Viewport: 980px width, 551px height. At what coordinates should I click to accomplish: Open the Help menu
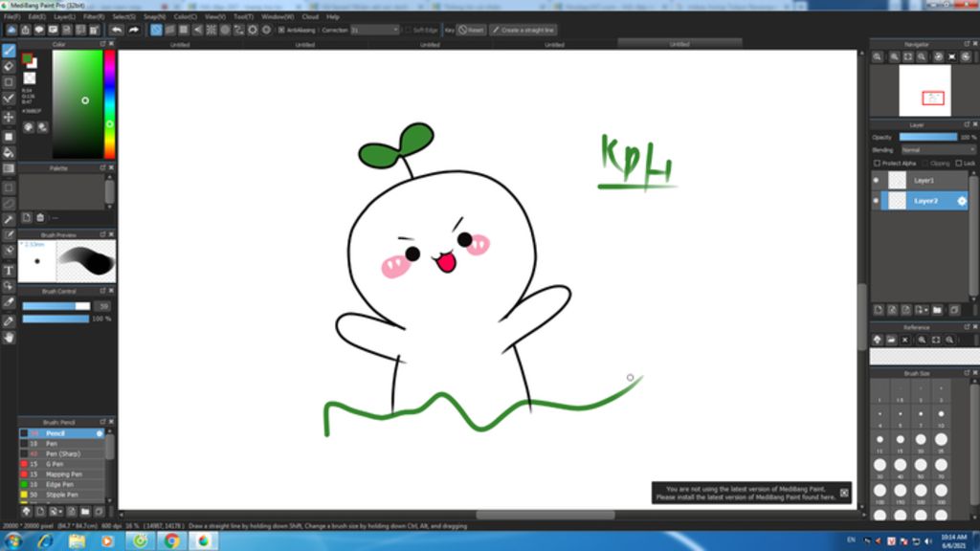[x=333, y=17]
